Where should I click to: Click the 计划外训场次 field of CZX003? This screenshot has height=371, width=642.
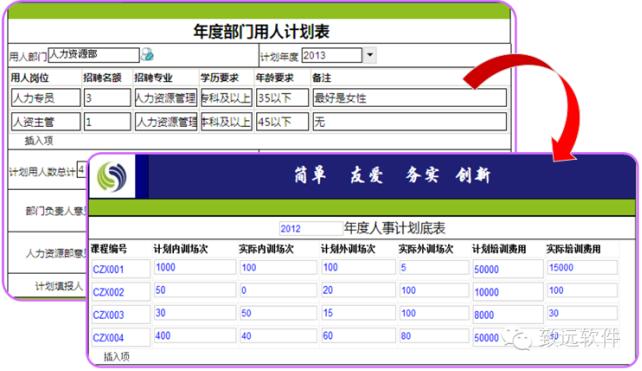(x=358, y=313)
